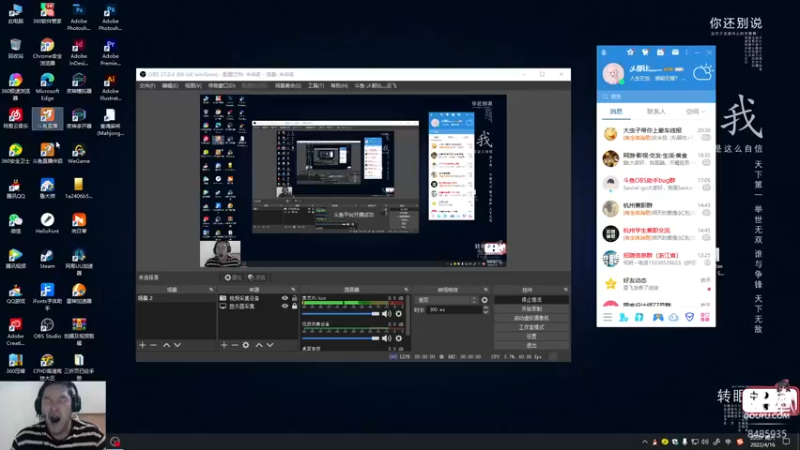Open the scene transition type dropdown
800x450 pixels.
tap(447, 300)
